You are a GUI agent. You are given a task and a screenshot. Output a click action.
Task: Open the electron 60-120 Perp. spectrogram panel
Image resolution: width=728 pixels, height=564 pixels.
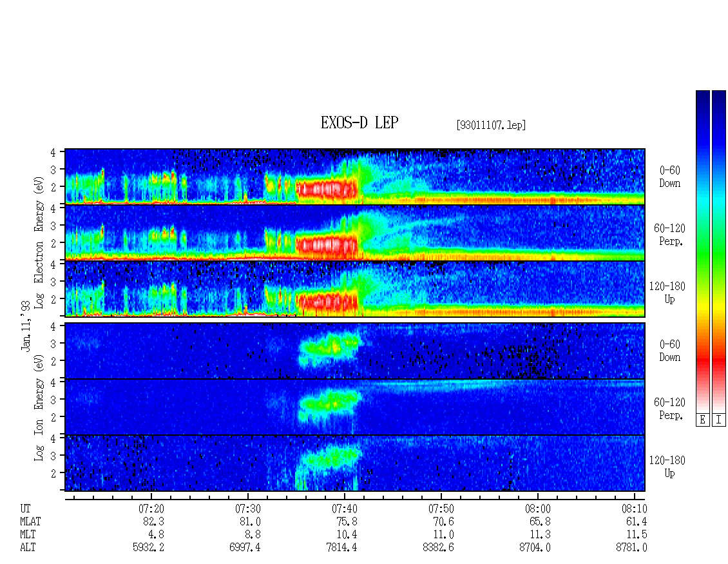point(355,233)
